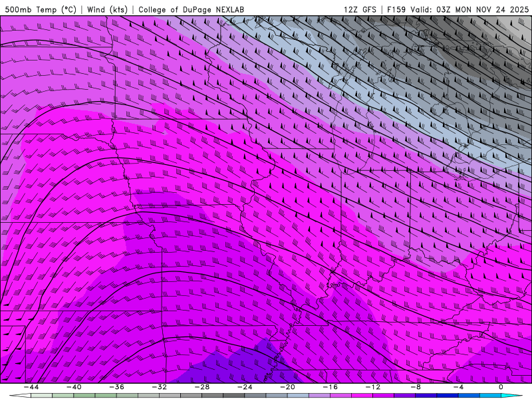The height and width of the screenshot is (399, 532).
Task: Select the "−28" colorbar tick label
Action: point(202,387)
